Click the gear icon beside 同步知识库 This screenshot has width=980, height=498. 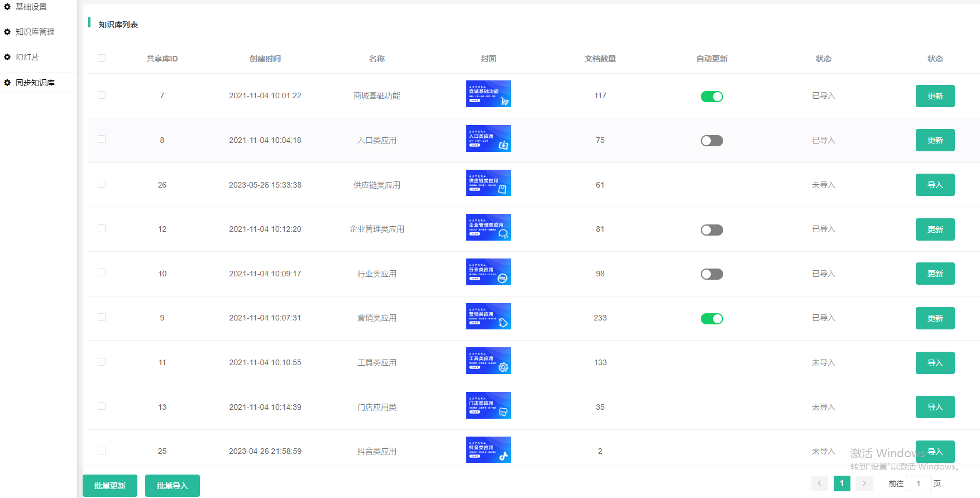click(x=7, y=83)
